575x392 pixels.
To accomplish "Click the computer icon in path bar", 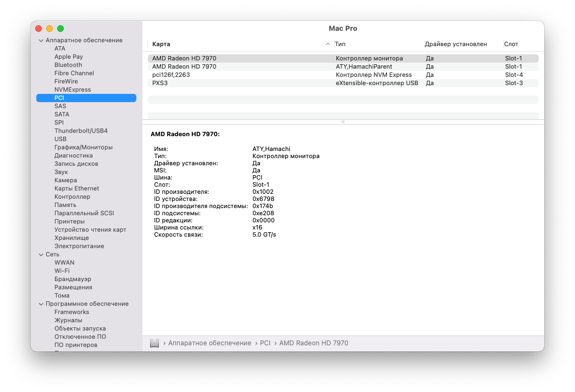I will pos(154,343).
